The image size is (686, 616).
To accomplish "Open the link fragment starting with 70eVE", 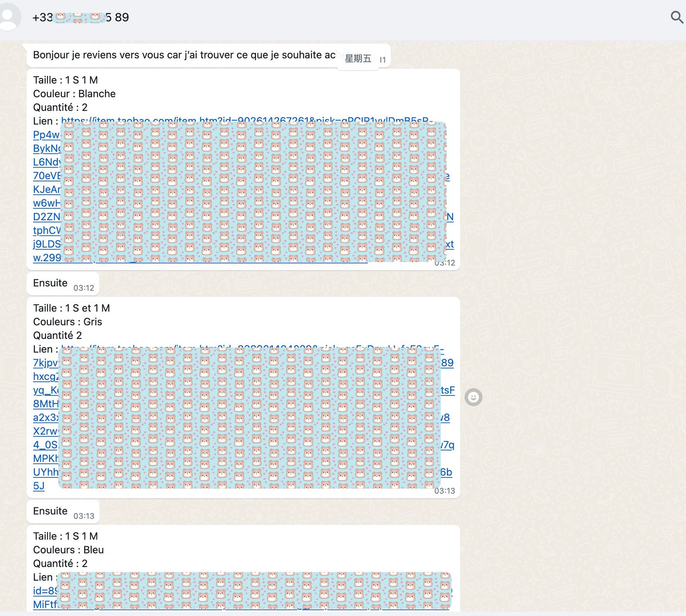I will coord(46,176).
